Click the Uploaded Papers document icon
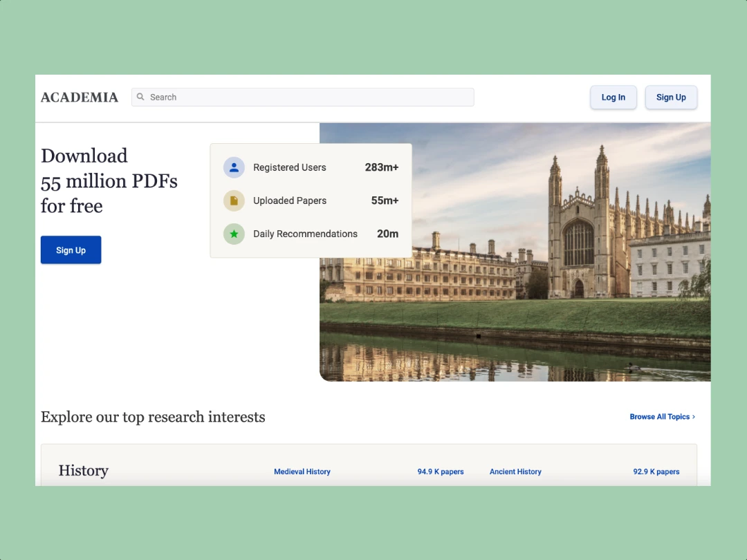 tap(234, 201)
